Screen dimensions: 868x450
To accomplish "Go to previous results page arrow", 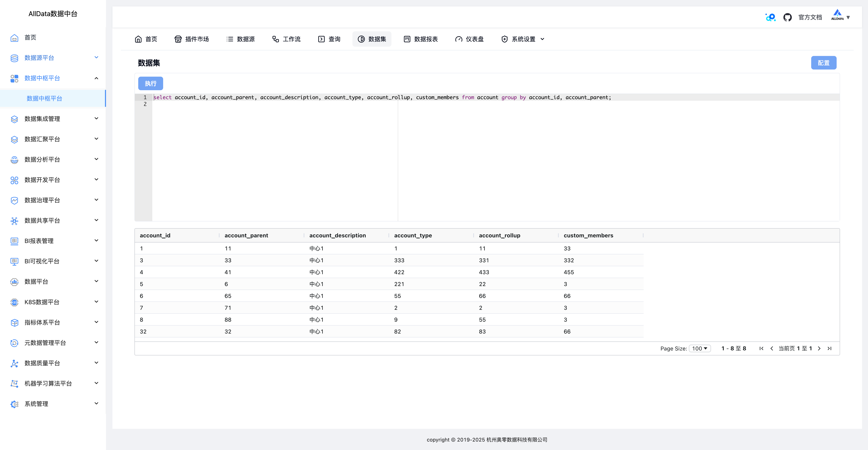I will 772,349.
